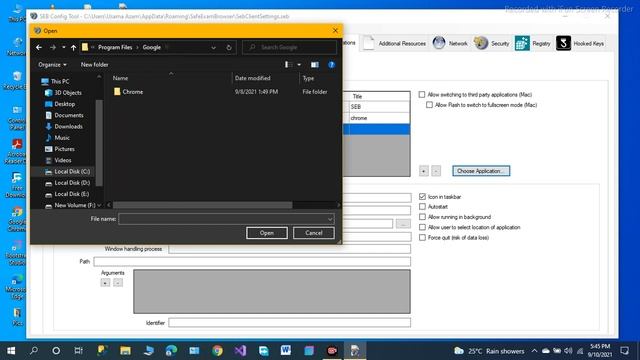Enable Allow switching to third party applications

pyautogui.click(x=422, y=94)
